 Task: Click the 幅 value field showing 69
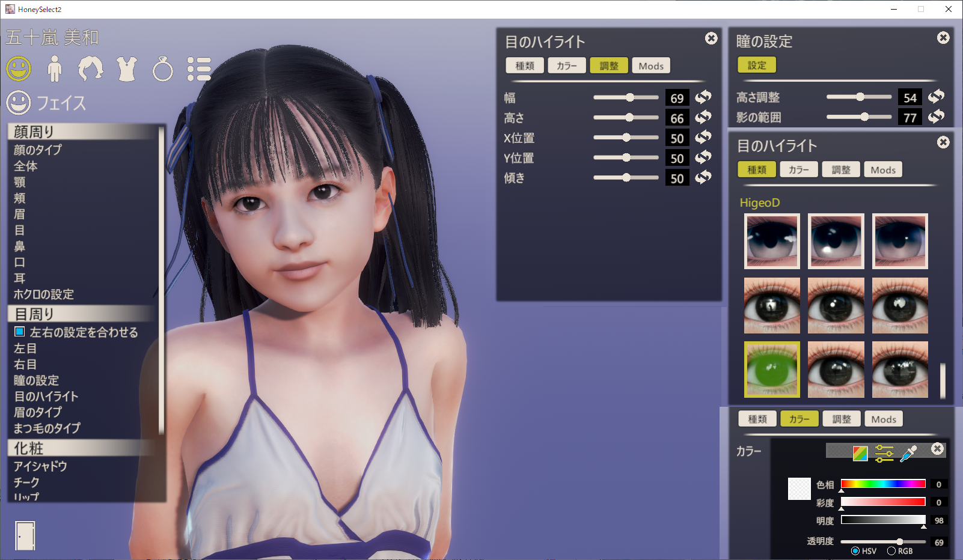click(x=677, y=98)
